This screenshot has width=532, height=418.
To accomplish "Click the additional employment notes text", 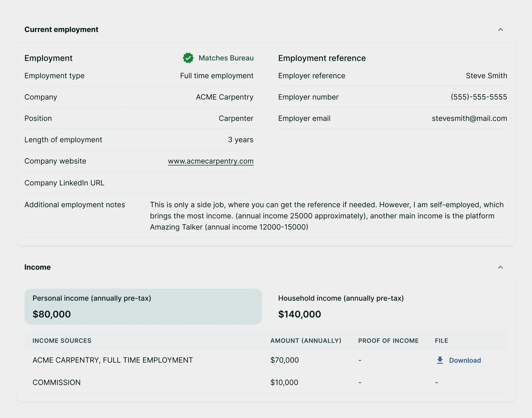I will tap(327, 216).
